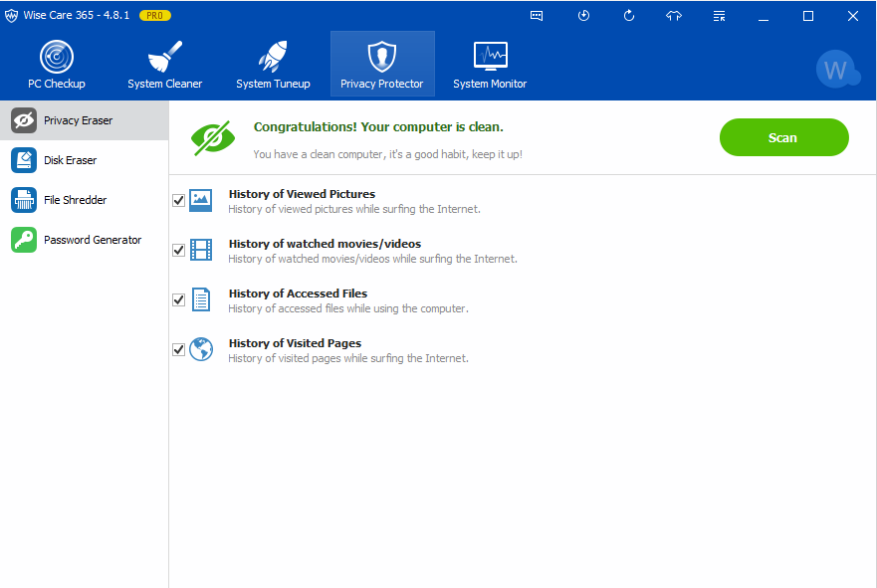Viewport: 877px width, 588px height.
Task: Switch to System Cleaner tab label
Action: 164,84
